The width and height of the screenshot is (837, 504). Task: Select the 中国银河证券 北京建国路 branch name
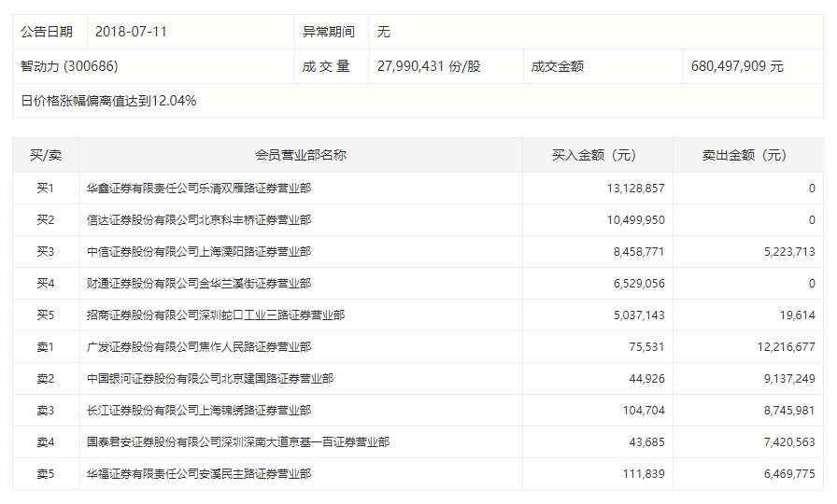tap(209, 378)
